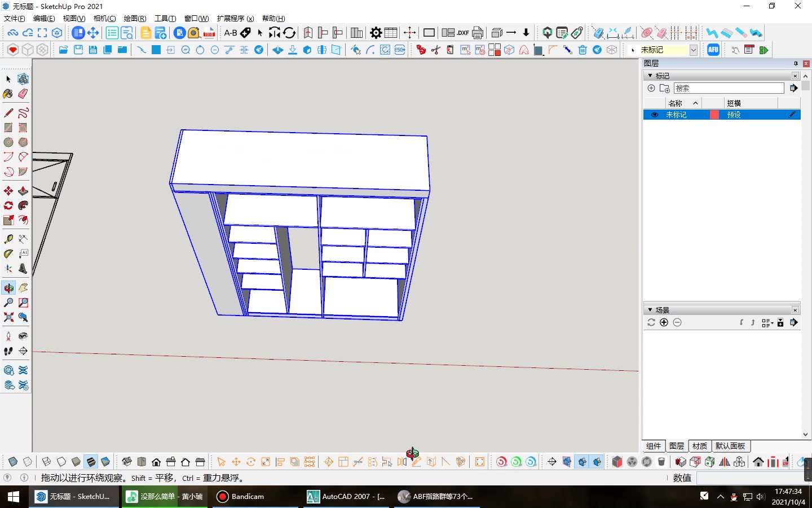Toggle the pencil active-tag marker for 未标记
The width and height of the screenshot is (812, 508).
pyautogui.click(x=792, y=115)
